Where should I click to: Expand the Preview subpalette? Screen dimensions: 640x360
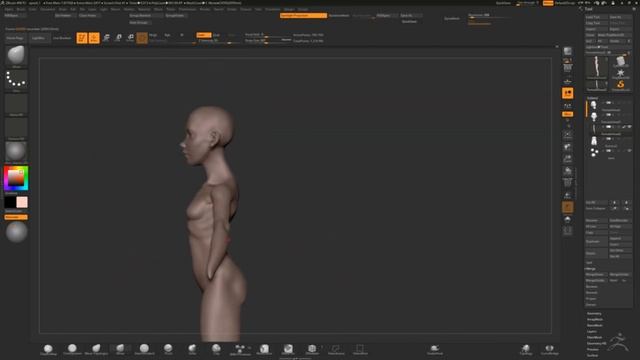tap(593, 349)
